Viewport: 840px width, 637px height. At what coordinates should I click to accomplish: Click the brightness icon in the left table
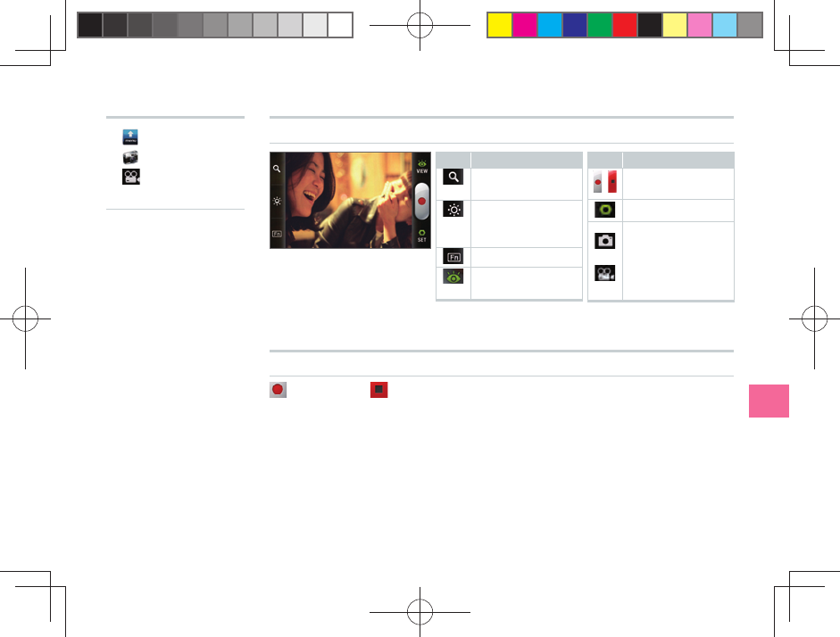[x=453, y=210]
